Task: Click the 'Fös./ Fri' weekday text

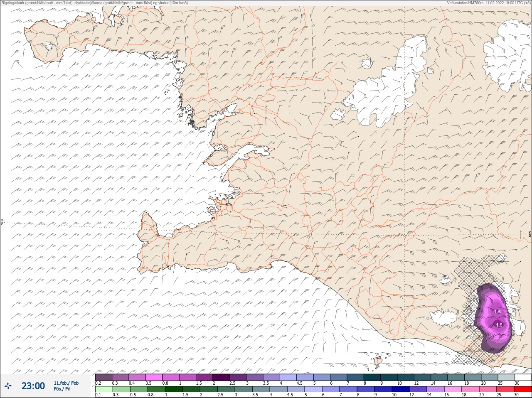Action: tap(62, 389)
